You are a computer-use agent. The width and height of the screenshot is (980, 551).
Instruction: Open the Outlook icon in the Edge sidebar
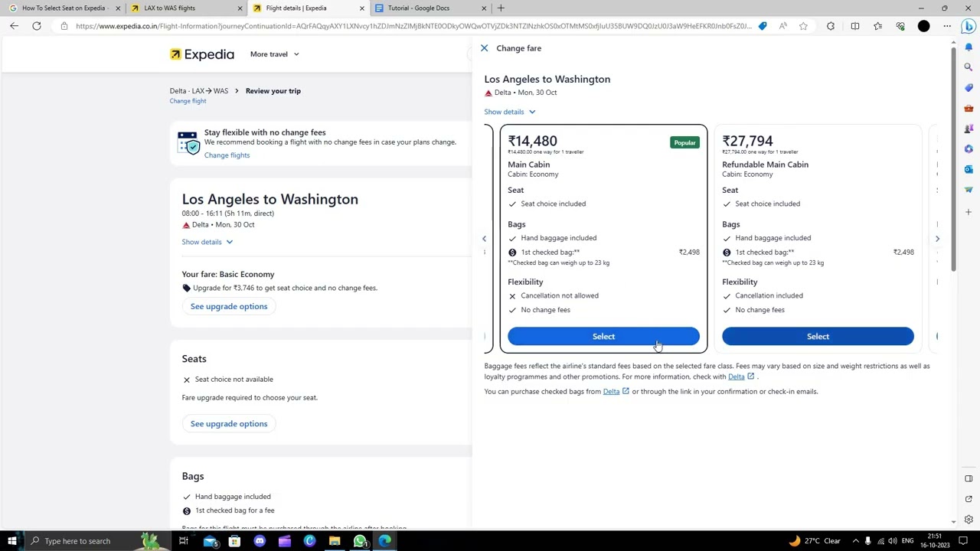pyautogui.click(x=969, y=169)
